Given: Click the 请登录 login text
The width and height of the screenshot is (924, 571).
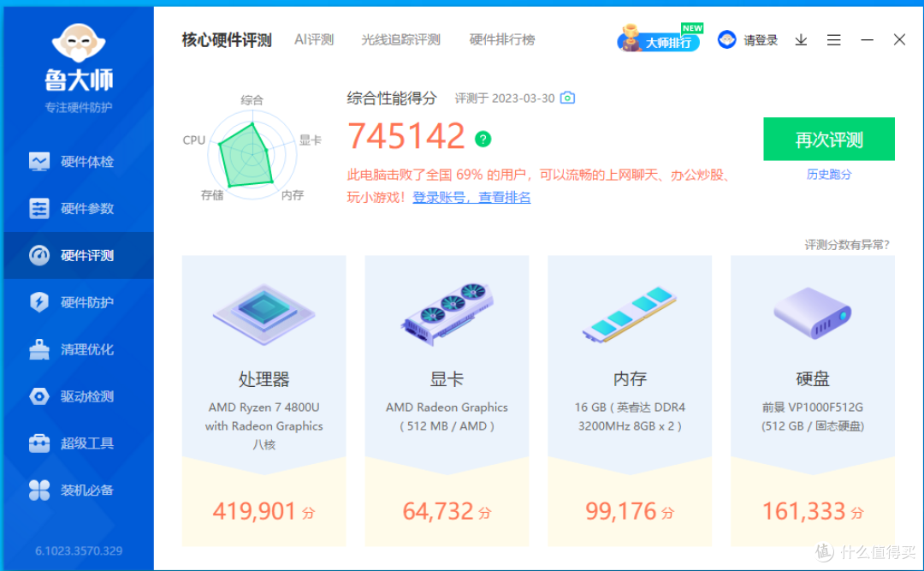Looking at the screenshot, I should (x=761, y=40).
